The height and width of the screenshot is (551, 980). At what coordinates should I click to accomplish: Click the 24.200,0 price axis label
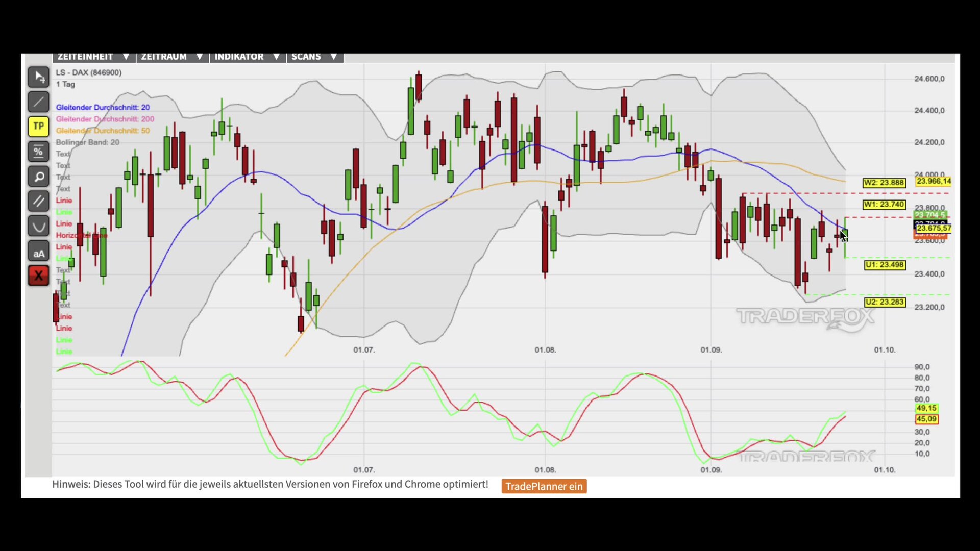[x=929, y=142]
